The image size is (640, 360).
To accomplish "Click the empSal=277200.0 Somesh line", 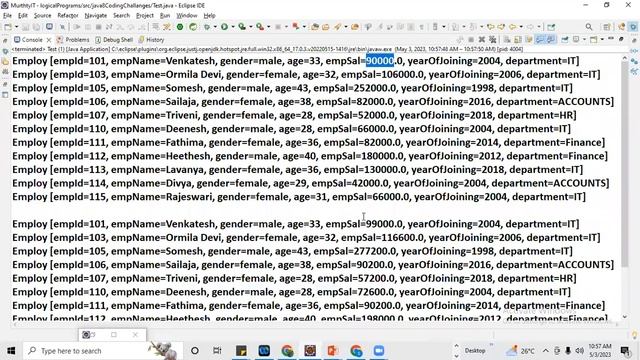I will (x=292, y=251).
